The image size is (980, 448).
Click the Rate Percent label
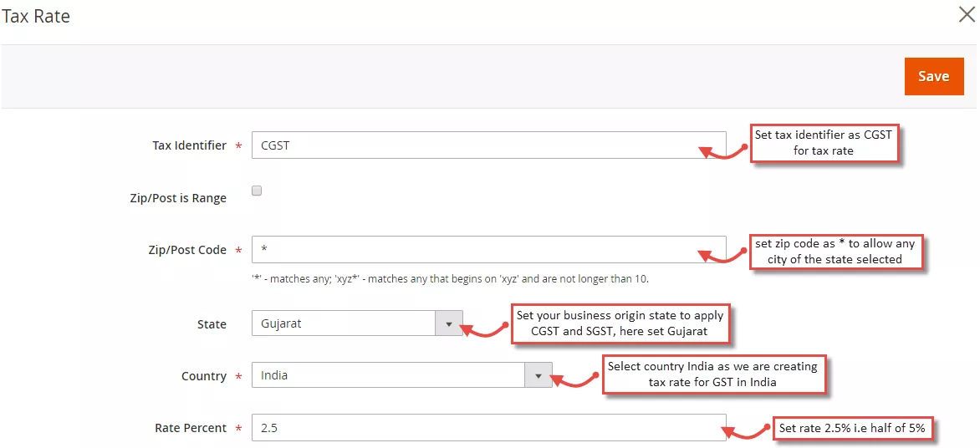coord(191,428)
